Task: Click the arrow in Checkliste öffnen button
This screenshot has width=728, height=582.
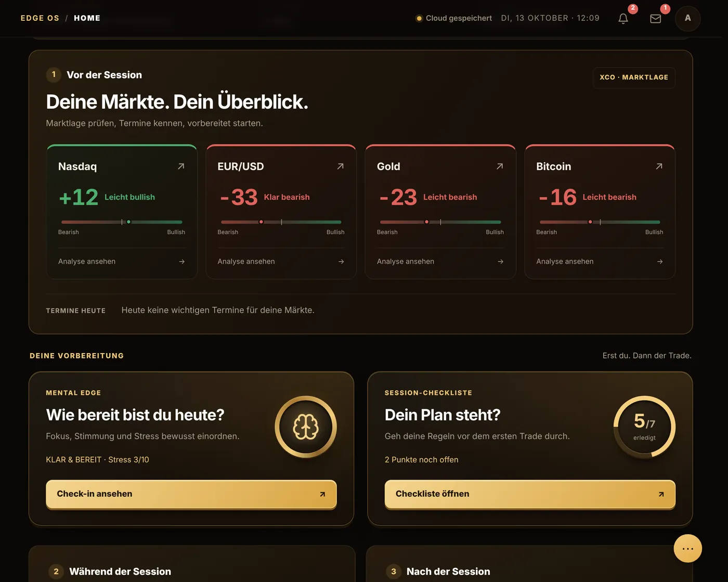Action: (x=661, y=494)
